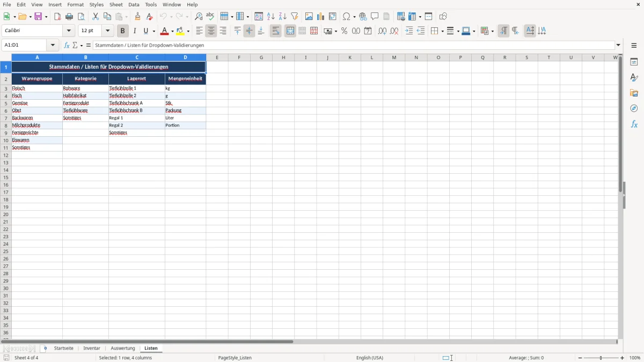Image resolution: width=644 pixels, height=362 pixels.
Task: Switch to the Startseite sheet tab
Action: point(63,348)
